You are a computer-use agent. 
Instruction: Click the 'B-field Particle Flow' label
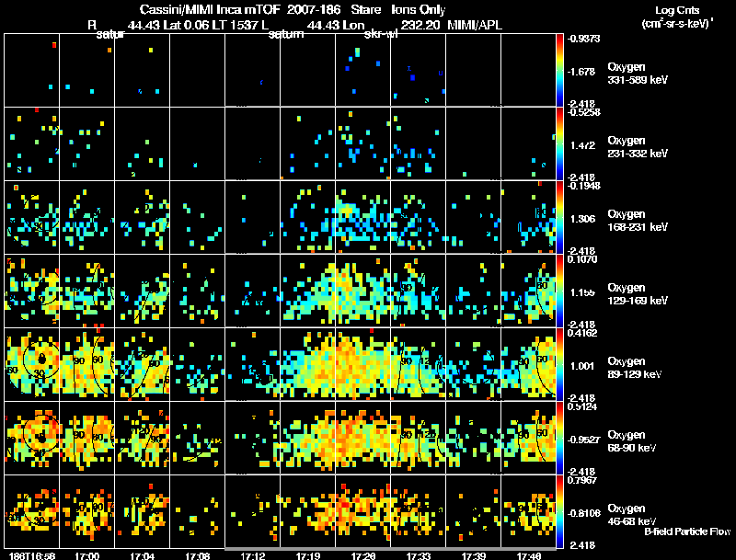(687, 531)
